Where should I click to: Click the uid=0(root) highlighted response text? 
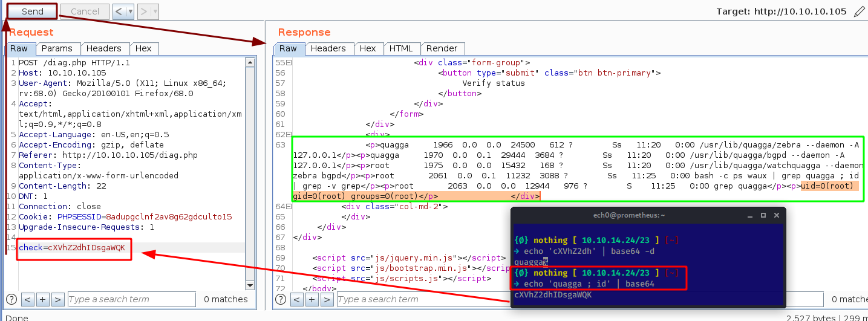[x=827, y=186]
